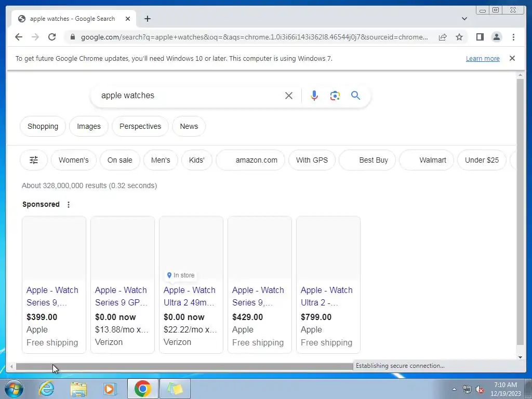This screenshot has width=532, height=399.
Task: Apply the Women's filter chip
Action: (74, 160)
